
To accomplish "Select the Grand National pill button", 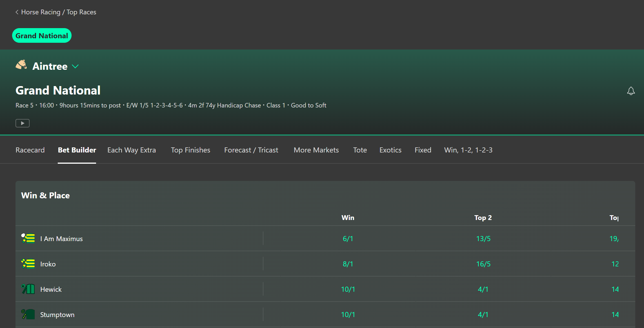I will pyautogui.click(x=42, y=35).
